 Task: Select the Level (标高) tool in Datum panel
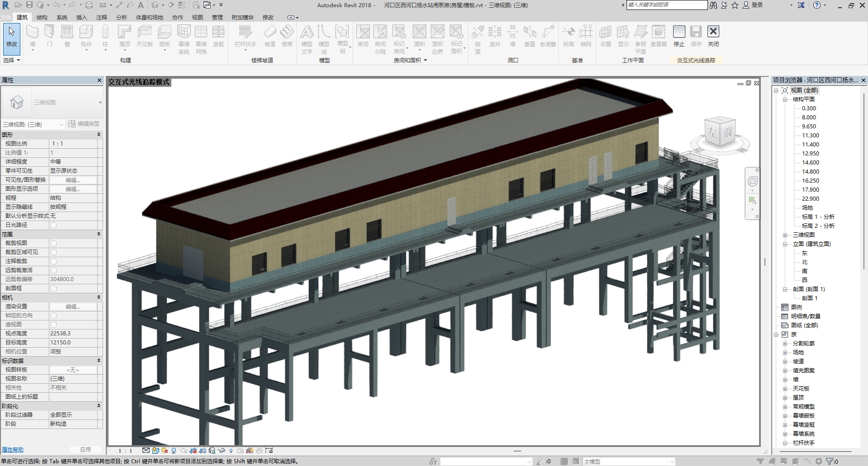(568, 36)
